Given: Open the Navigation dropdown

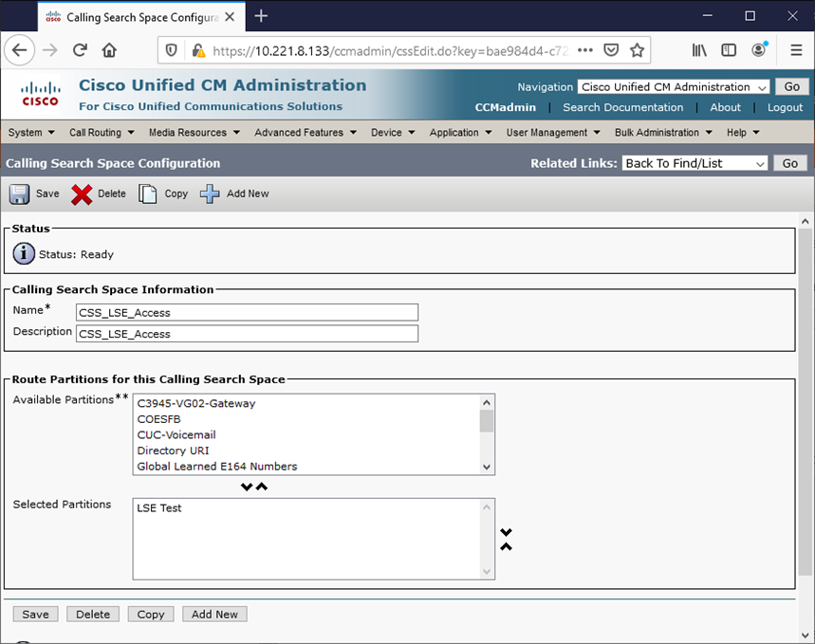Looking at the screenshot, I should 674,87.
